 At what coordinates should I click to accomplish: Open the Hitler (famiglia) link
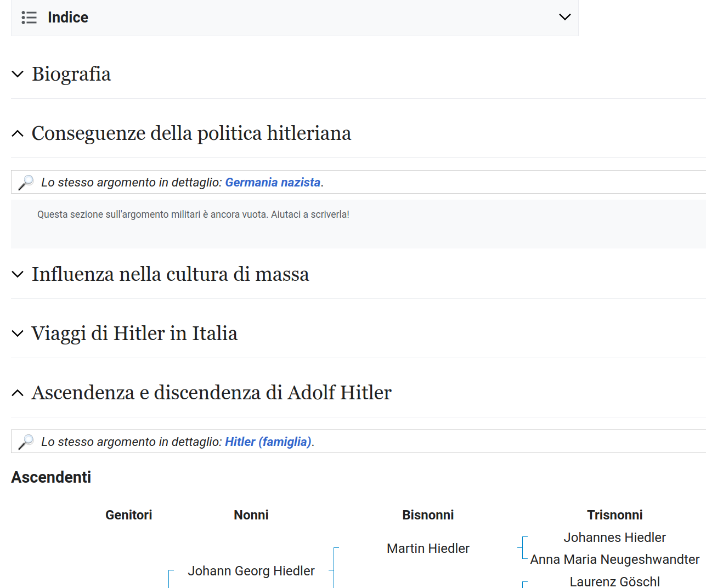tap(268, 442)
